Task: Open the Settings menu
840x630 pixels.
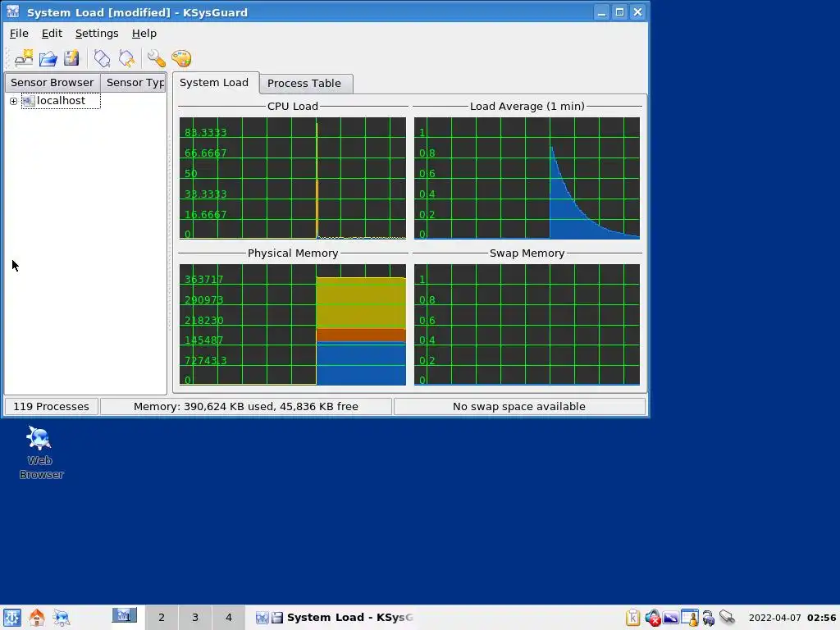Action: coord(97,33)
